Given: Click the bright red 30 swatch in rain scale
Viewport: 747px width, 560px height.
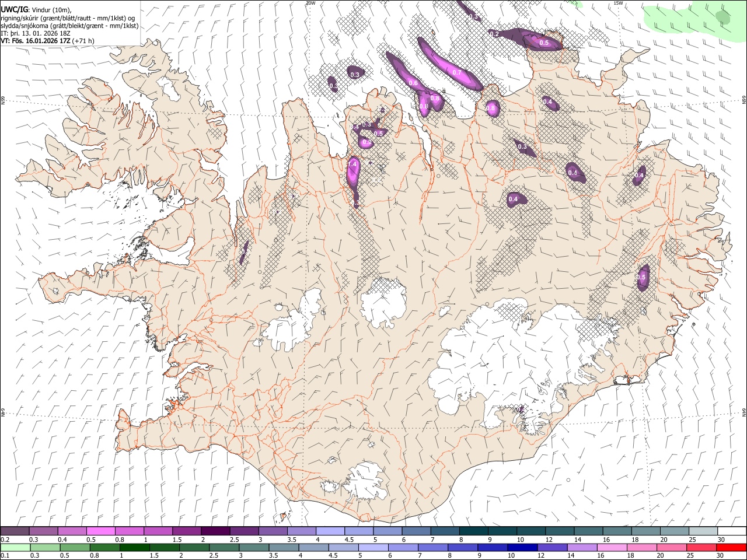Looking at the screenshot, I should [731, 547].
